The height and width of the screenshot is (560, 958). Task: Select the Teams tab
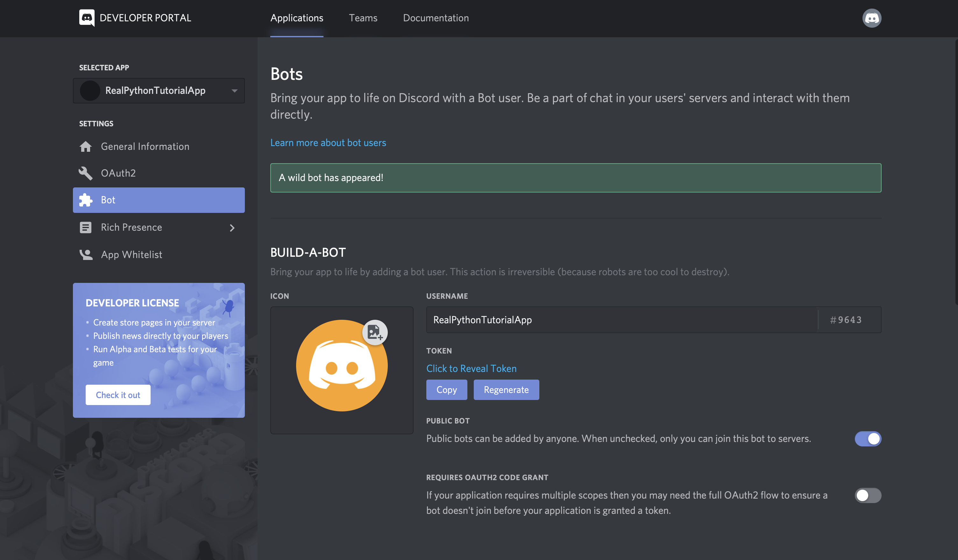tap(363, 18)
